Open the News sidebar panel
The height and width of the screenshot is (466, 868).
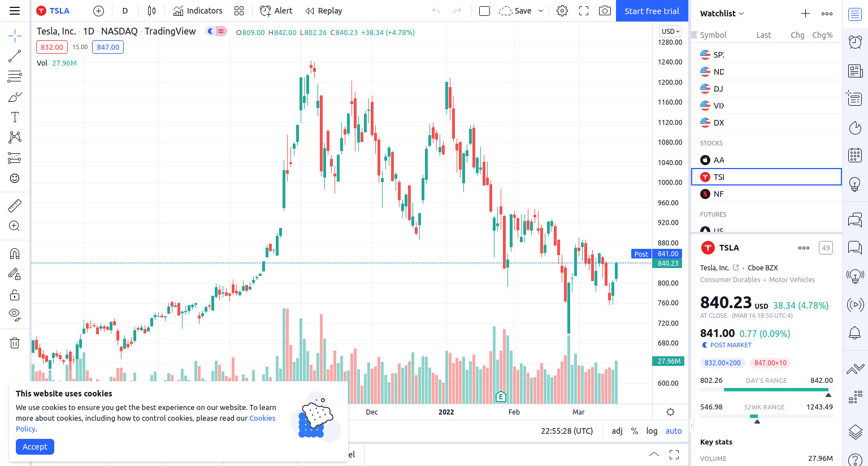tap(855, 71)
